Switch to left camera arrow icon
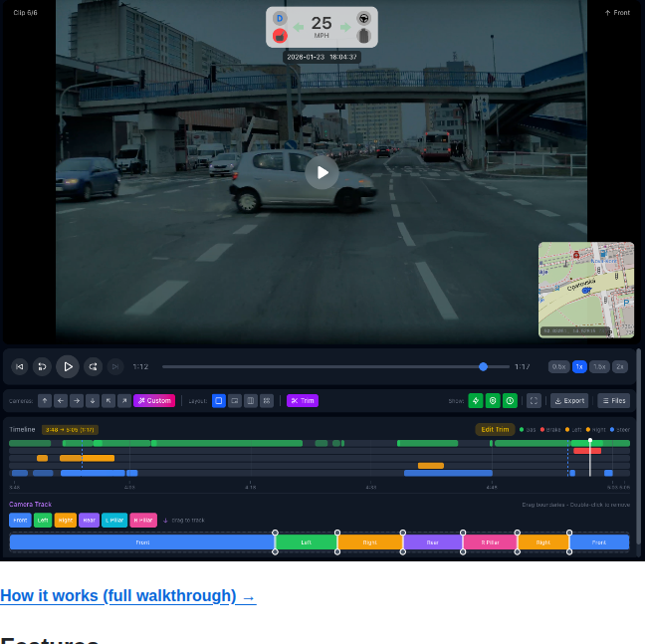The image size is (645, 644). 61,400
